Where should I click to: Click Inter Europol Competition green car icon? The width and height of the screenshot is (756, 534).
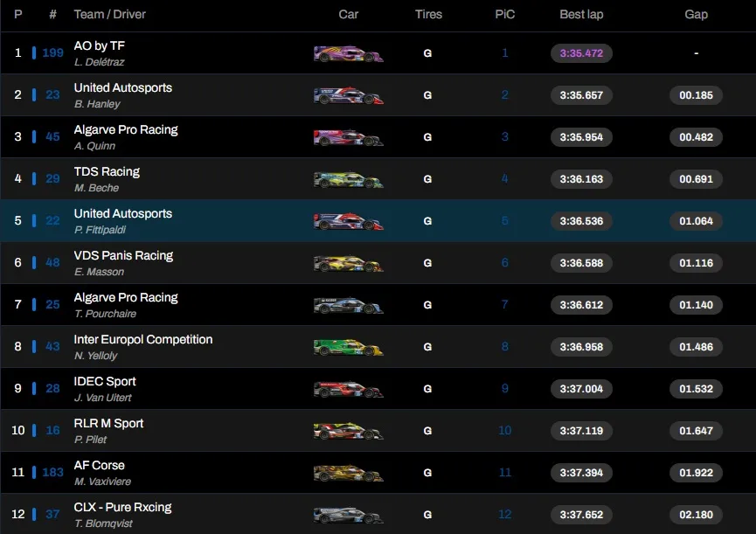pos(348,347)
